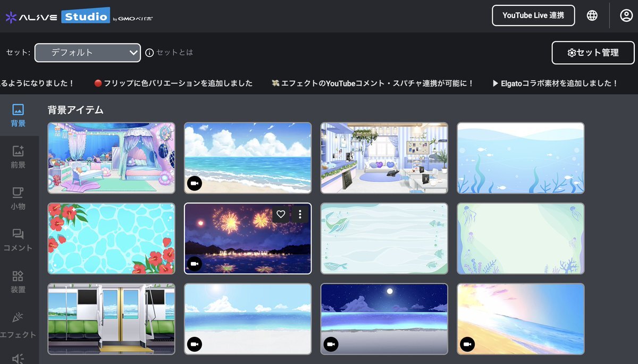The image size is (638, 364).
Task: Open the エフェクトのYouTubeコメント announcement
Action: point(372,83)
